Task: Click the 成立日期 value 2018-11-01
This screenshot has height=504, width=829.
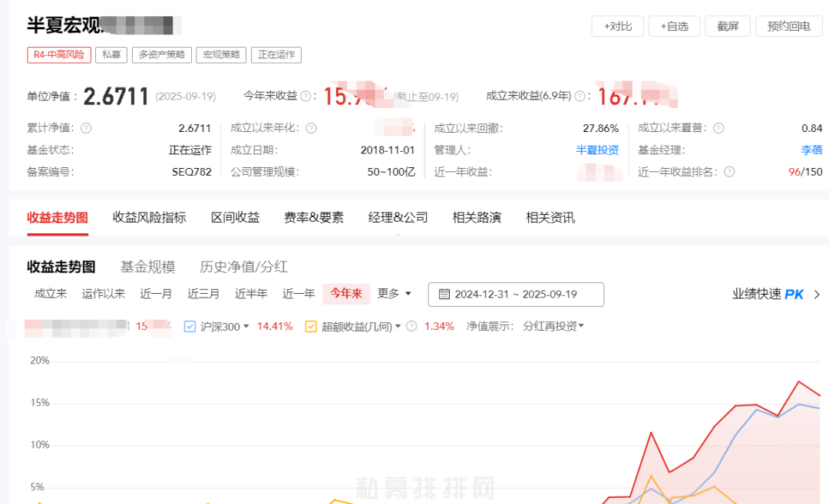Action: coord(388,150)
